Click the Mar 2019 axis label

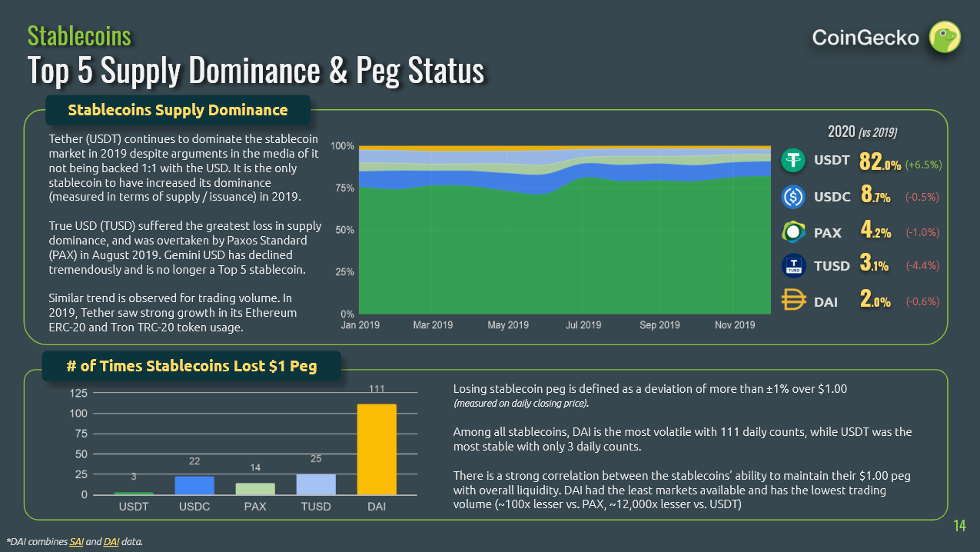[x=433, y=325]
